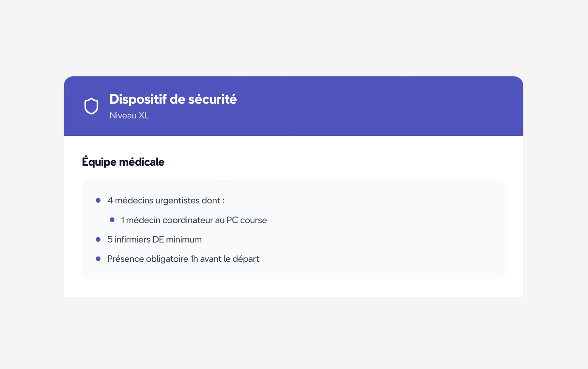Click the 'XL' level label
This screenshot has width=588, height=369.
pos(144,115)
